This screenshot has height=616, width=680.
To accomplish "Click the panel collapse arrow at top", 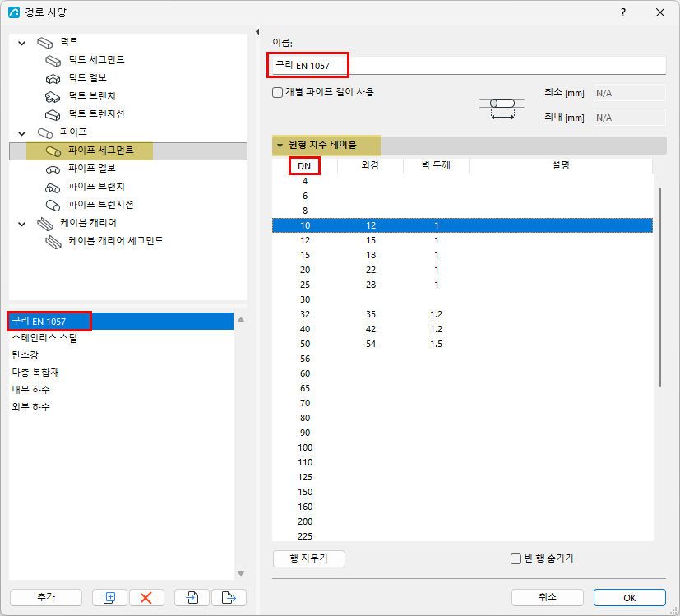I will tap(257, 32).
